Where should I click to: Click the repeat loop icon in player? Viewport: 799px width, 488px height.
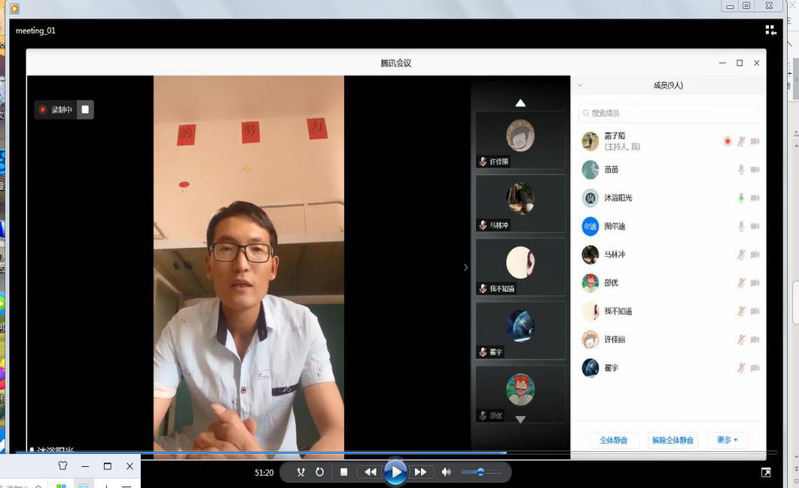[x=319, y=472]
